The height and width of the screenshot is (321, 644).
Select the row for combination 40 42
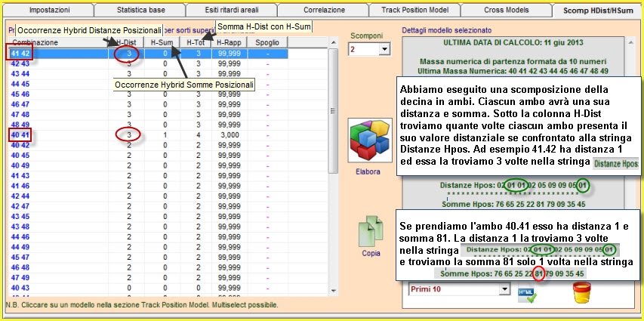(148, 145)
